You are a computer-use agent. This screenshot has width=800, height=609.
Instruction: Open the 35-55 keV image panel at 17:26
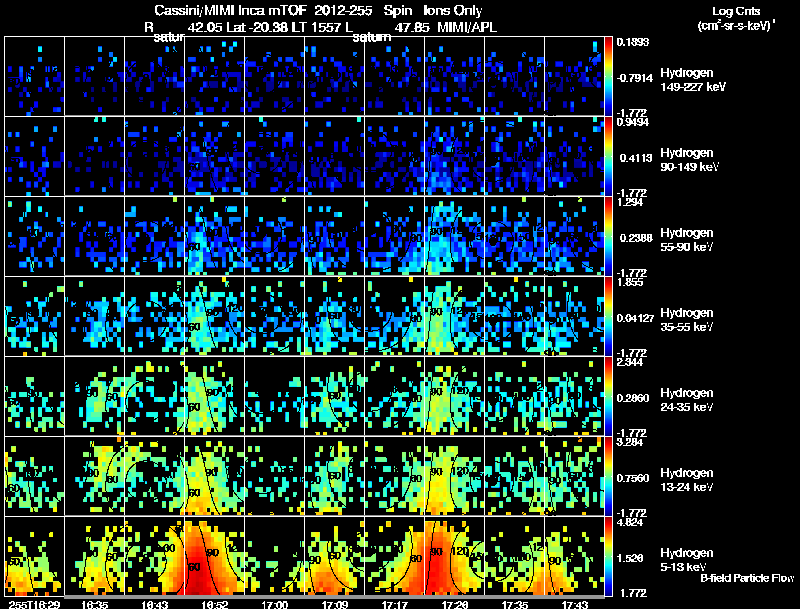[x=454, y=316]
